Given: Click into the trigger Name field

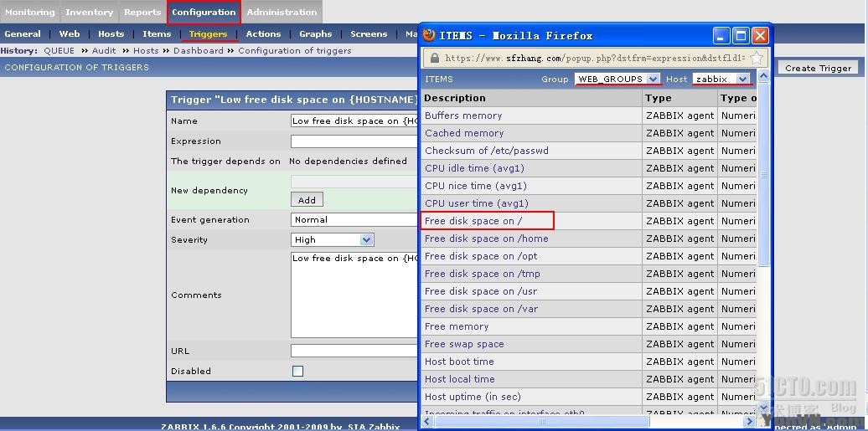Looking at the screenshot, I should coord(354,121).
